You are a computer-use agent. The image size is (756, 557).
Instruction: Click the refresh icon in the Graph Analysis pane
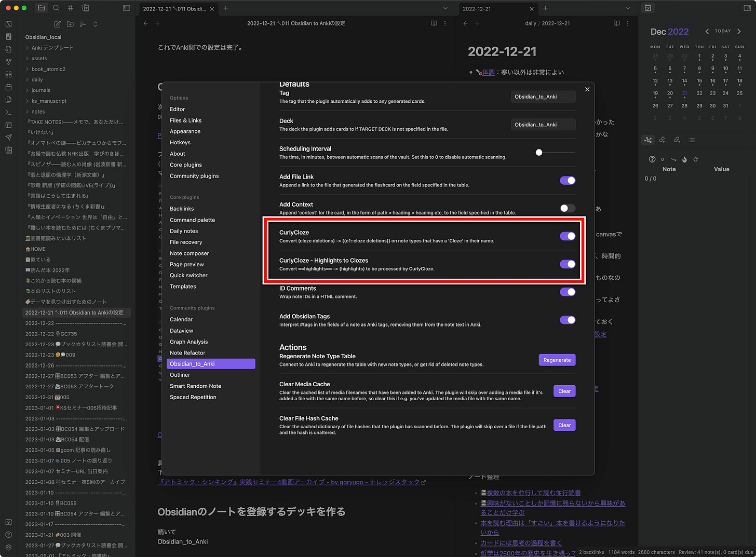[695, 159]
